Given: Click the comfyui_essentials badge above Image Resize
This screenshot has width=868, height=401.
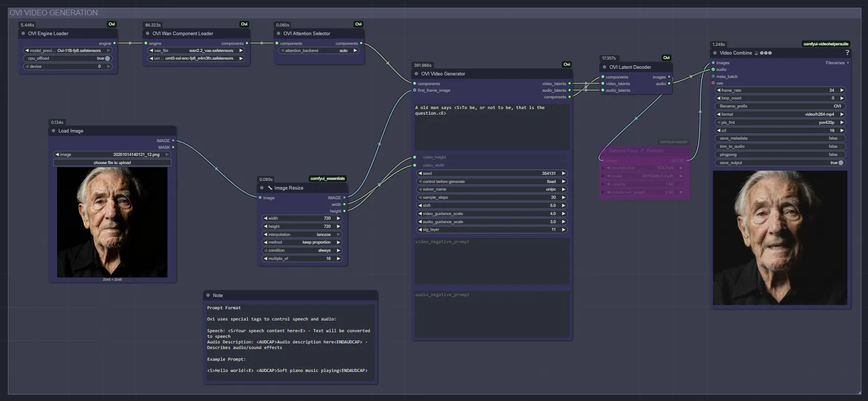Looking at the screenshot, I should [x=327, y=179].
